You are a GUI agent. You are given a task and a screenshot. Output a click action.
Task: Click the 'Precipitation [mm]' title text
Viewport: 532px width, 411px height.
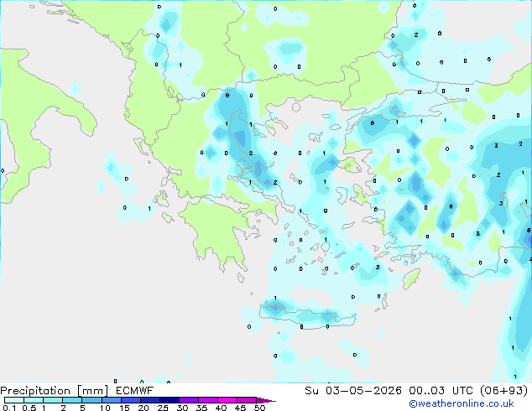tap(55, 391)
